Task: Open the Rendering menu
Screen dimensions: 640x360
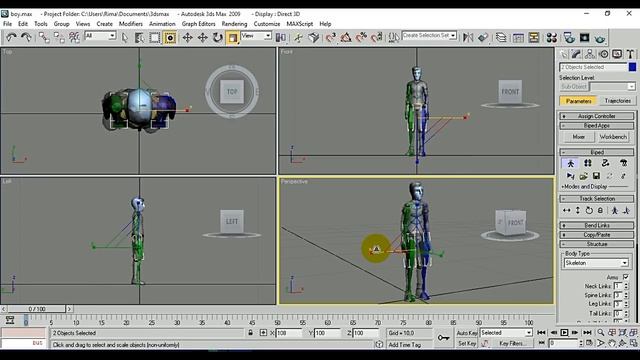Action: tap(234, 24)
